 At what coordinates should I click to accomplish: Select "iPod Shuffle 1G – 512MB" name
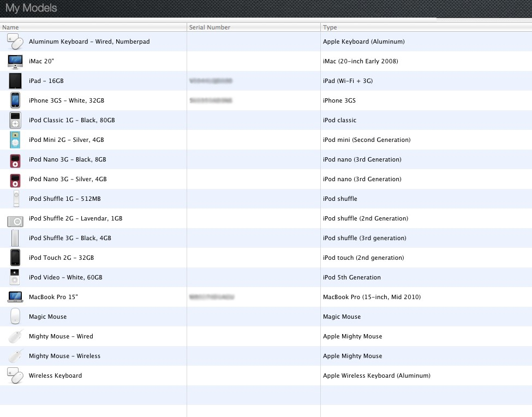(x=65, y=199)
